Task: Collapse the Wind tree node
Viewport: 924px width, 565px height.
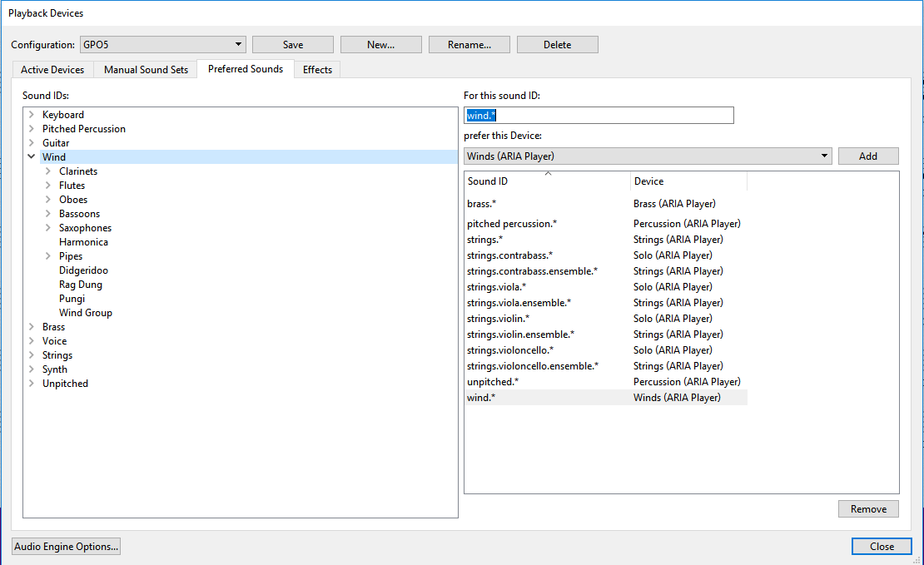Action: pyautogui.click(x=31, y=156)
